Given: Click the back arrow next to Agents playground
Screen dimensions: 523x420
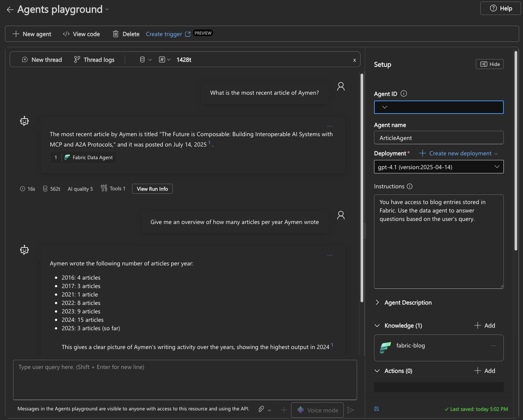Looking at the screenshot, I should [x=10, y=9].
